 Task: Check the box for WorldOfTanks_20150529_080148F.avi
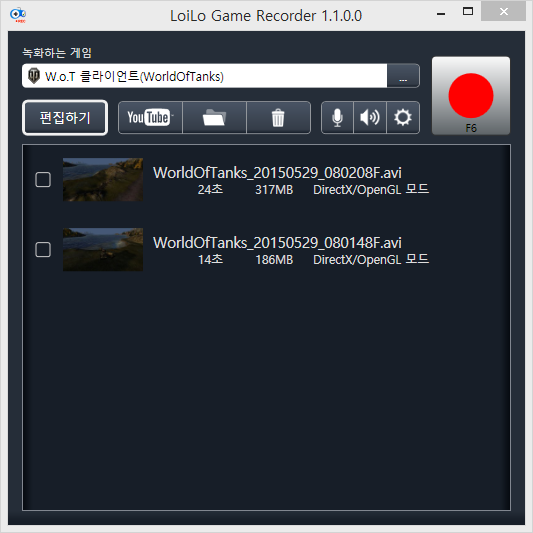tap(43, 250)
